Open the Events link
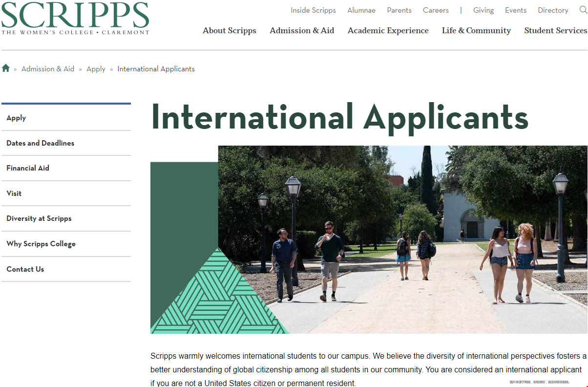Screen dimensions: 588x387 tap(516, 10)
